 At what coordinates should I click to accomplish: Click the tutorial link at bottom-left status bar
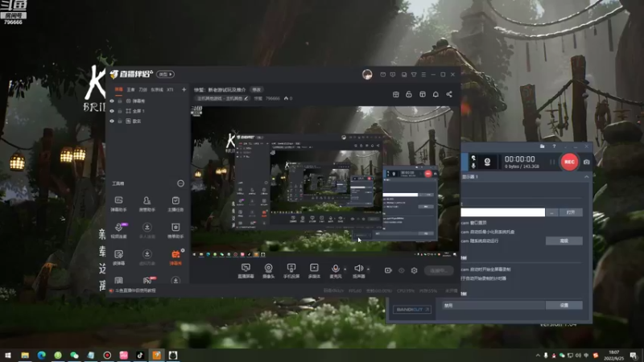tap(135, 290)
